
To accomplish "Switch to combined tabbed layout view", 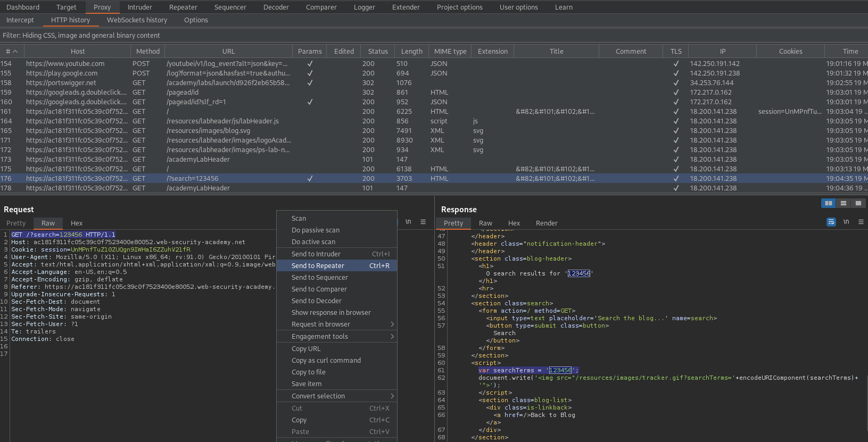I will (858, 203).
